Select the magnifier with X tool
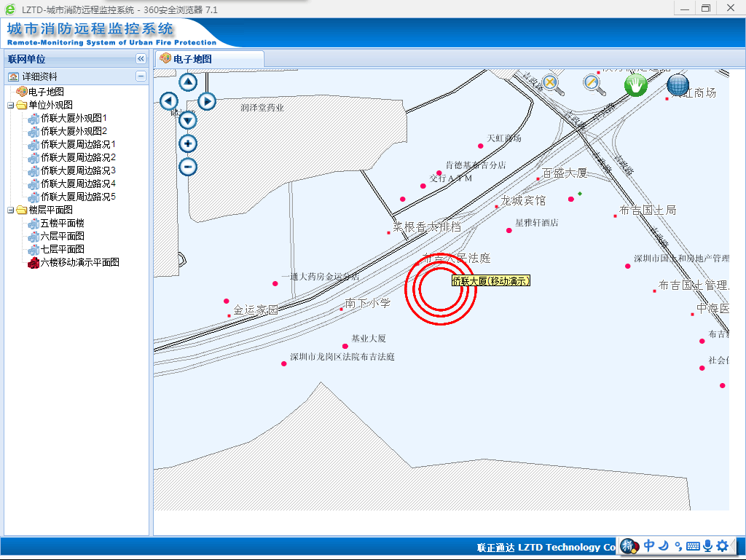The image size is (746, 560). pyautogui.click(x=551, y=84)
